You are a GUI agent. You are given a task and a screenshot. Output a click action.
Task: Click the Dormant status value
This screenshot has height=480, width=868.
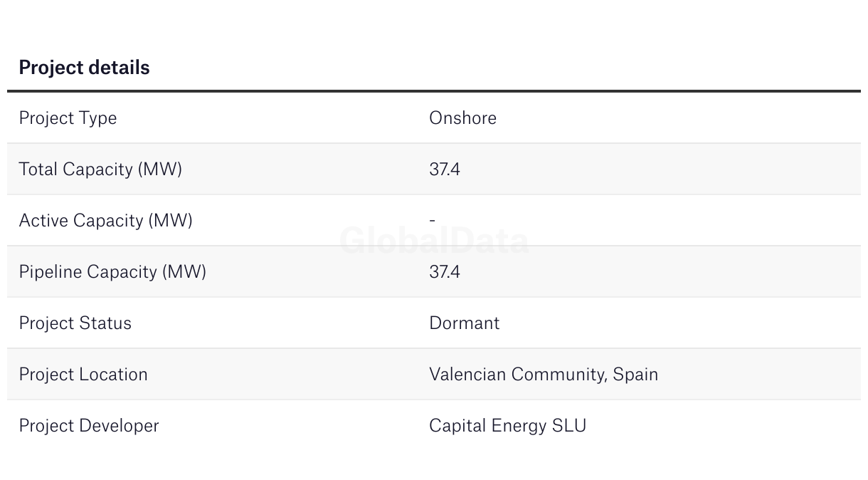tap(464, 323)
